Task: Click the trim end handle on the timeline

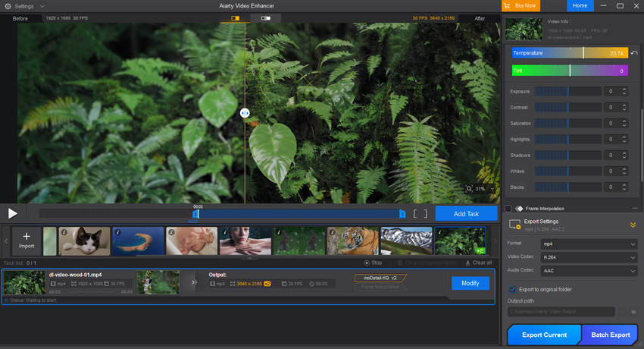Action: click(402, 214)
